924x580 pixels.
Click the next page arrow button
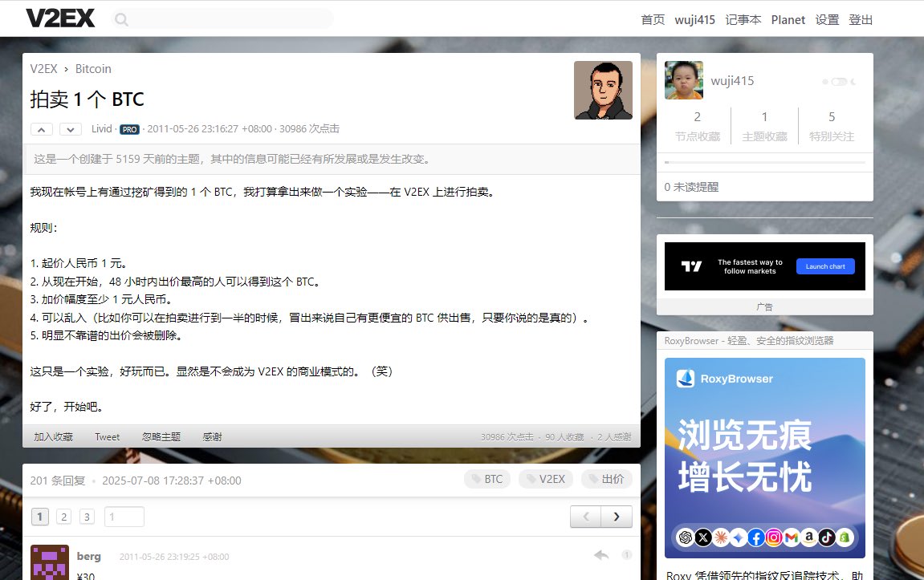click(617, 517)
